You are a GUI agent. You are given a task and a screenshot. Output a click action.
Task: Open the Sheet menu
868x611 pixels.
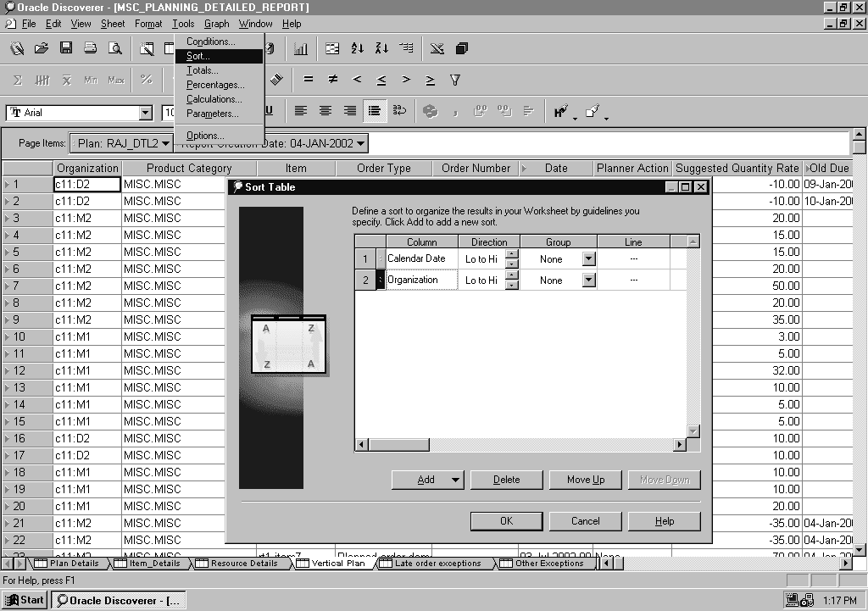[x=113, y=24]
